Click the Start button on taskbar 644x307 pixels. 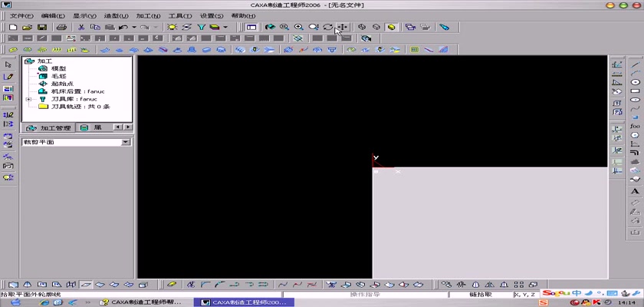pos(15,302)
